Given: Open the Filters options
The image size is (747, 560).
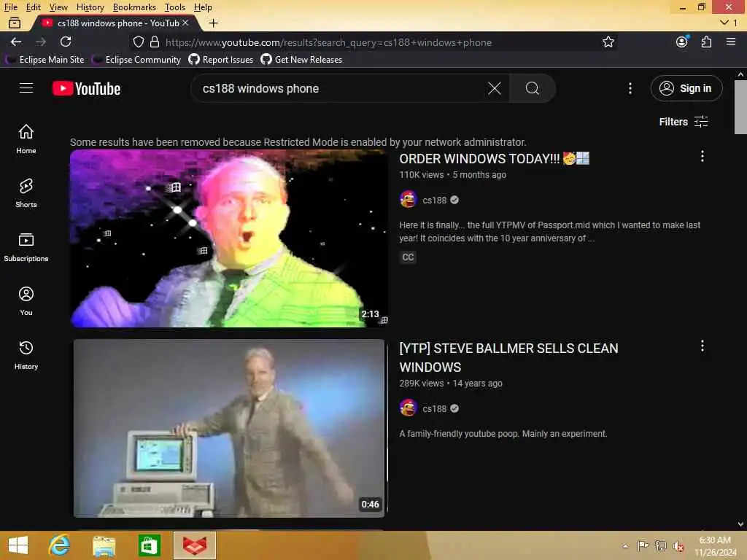Looking at the screenshot, I should [683, 122].
